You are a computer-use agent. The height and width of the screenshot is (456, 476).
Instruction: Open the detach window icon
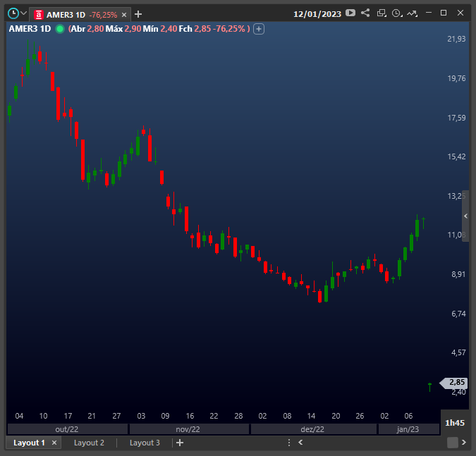point(382,13)
